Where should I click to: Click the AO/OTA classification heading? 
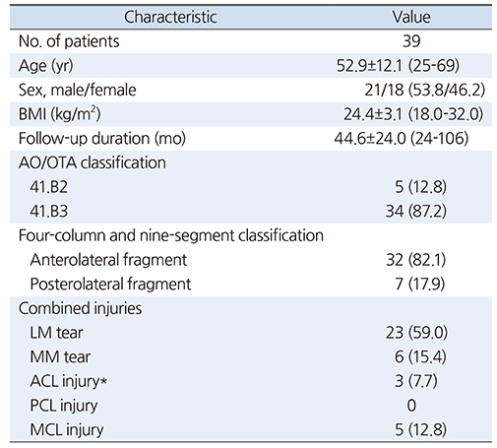(x=93, y=162)
